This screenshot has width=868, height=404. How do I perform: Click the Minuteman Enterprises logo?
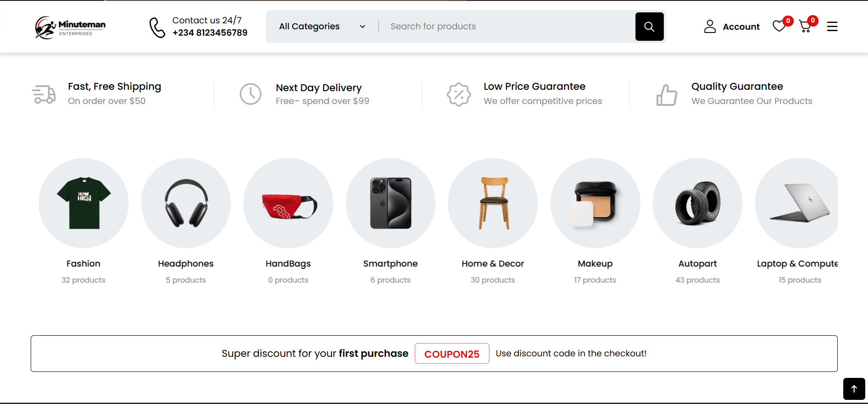70,27
